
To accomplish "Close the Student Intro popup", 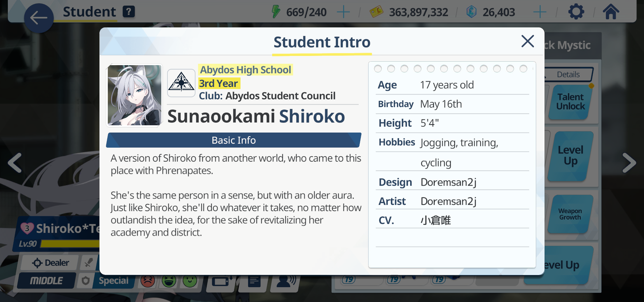I will pyautogui.click(x=528, y=41).
